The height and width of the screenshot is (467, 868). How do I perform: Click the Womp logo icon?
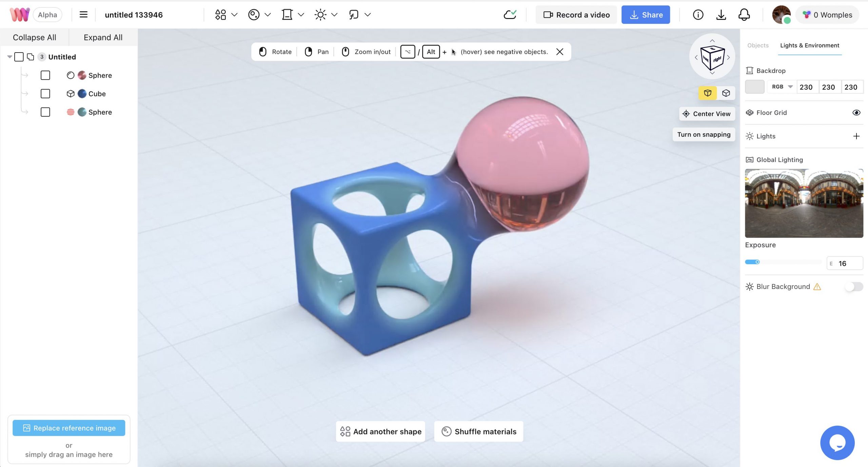pyautogui.click(x=19, y=15)
